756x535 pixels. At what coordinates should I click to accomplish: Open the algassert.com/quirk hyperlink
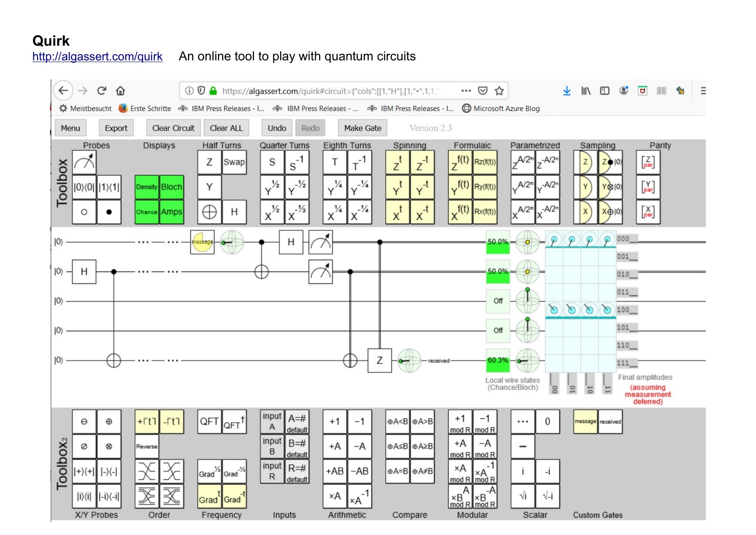pos(97,56)
